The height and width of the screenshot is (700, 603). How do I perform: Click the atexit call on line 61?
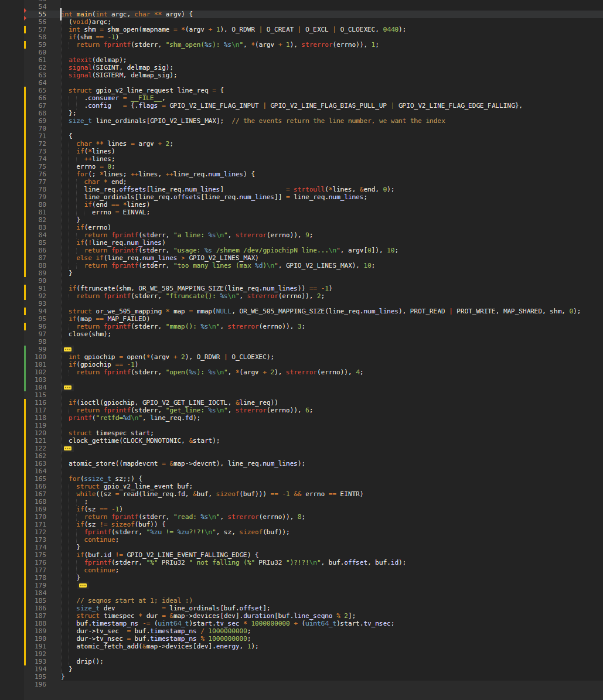click(80, 60)
